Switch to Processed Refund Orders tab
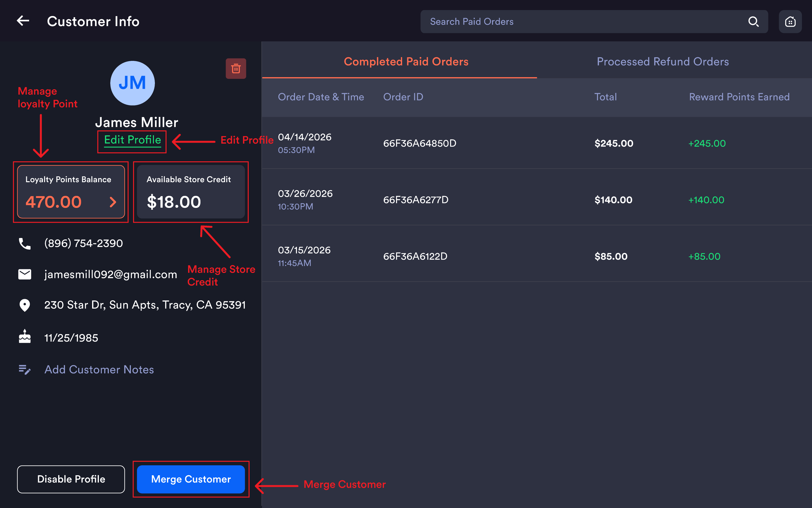The width and height of the screenshot is (812, 508). coord(663,61)
